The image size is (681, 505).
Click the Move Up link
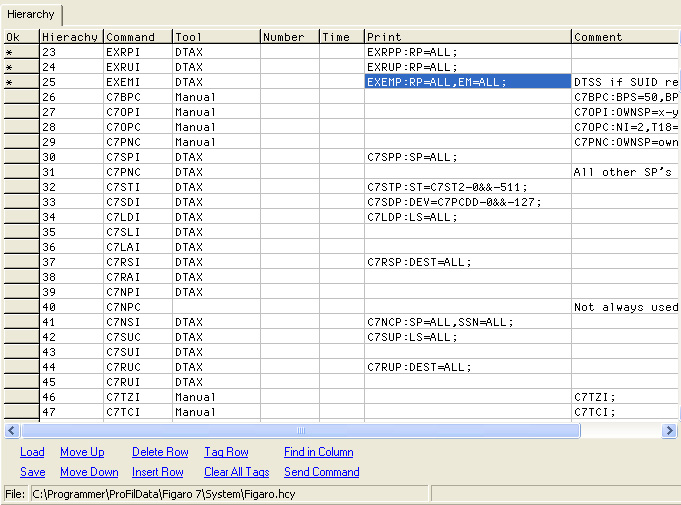tap(82, 452)
